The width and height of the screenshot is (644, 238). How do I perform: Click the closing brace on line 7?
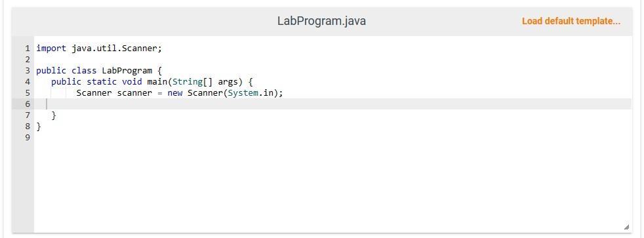(54, 115)
